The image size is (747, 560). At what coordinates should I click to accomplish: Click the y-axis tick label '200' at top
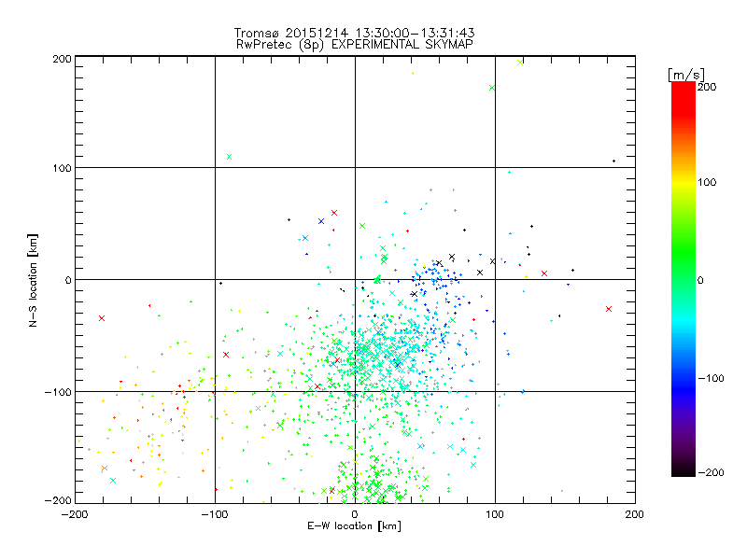[62, 59]
